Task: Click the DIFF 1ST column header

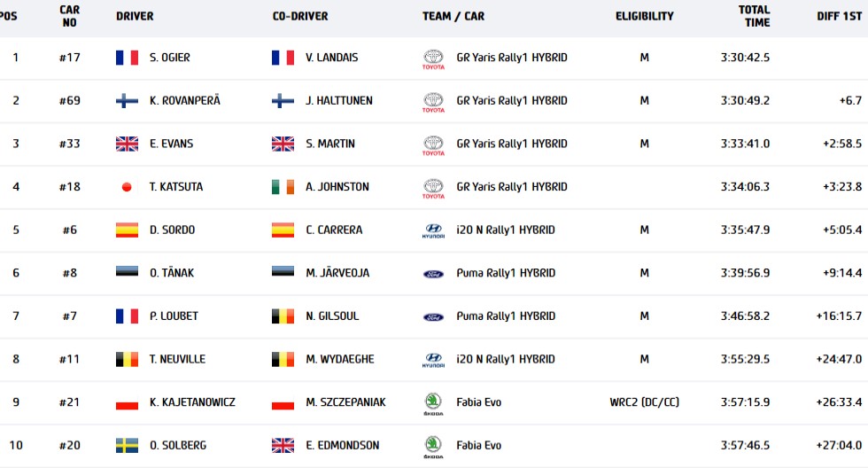Action: coord(839,16)
